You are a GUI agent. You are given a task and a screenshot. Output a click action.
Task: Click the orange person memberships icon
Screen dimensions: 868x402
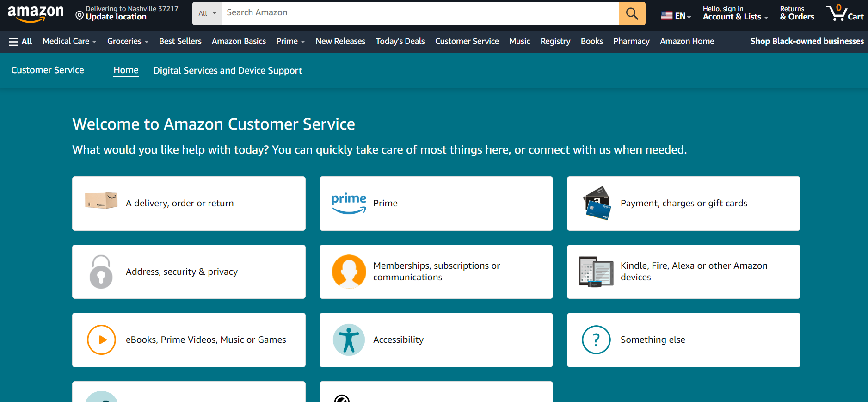[349, 272]
